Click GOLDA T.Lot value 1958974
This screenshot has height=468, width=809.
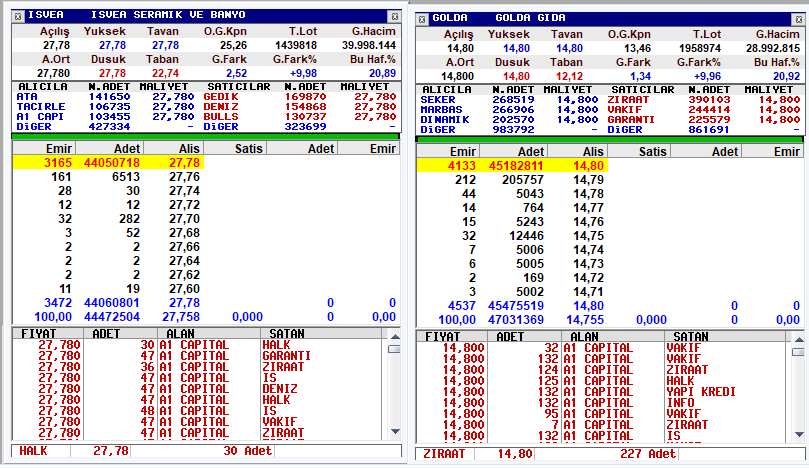click(700, 49)
